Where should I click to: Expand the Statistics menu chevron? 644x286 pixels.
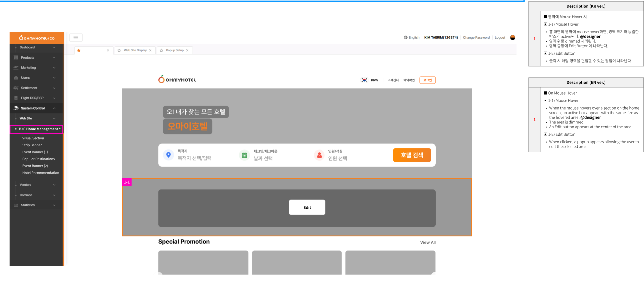[54, 205]
